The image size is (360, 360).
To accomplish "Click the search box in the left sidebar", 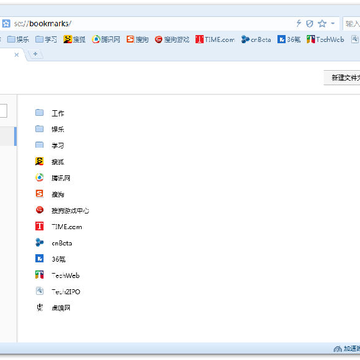I will (3, 111).
